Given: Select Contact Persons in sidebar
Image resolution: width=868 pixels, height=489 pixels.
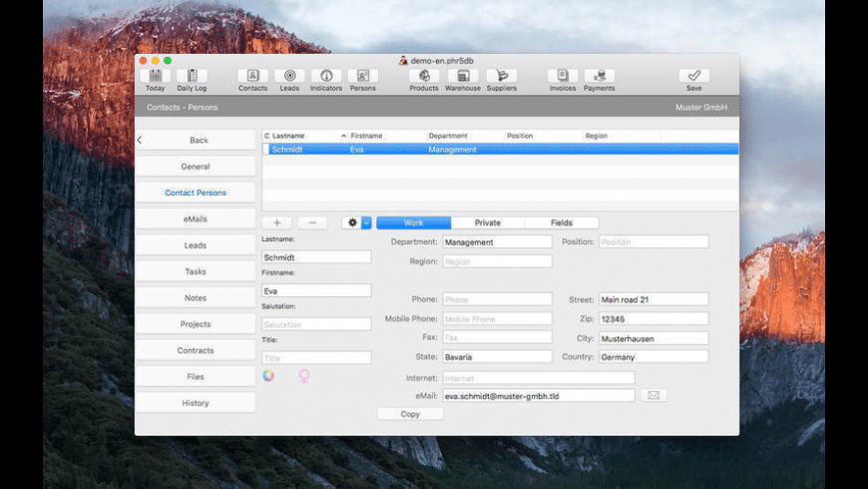Looking at the screenshot, I should 196,193.
